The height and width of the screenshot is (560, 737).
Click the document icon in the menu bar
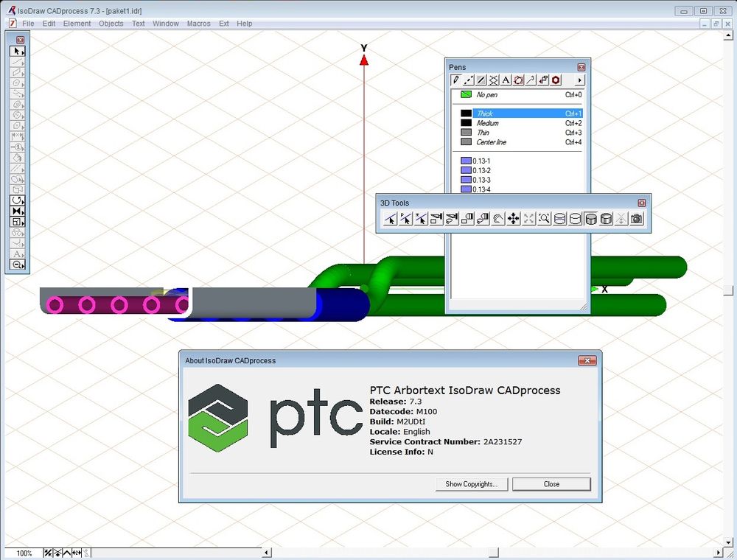[x=13, y=23]
